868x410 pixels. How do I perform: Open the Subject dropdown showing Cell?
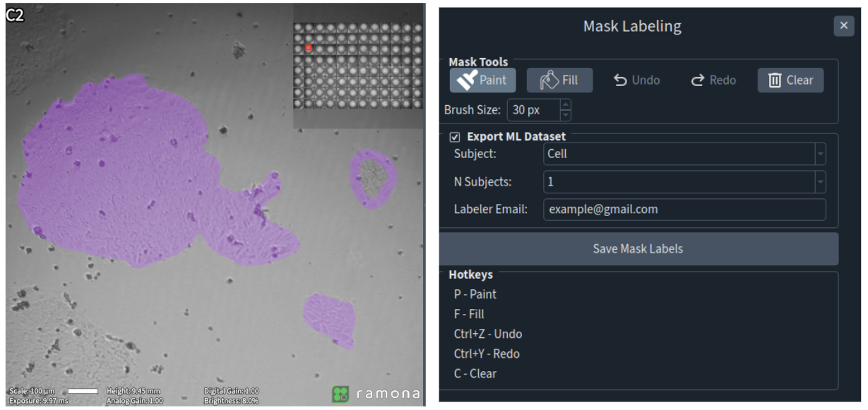pos(684,154)
